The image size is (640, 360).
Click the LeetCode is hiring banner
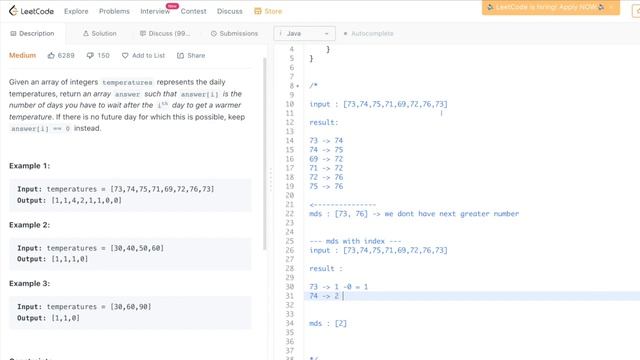(x=551, y=7)
